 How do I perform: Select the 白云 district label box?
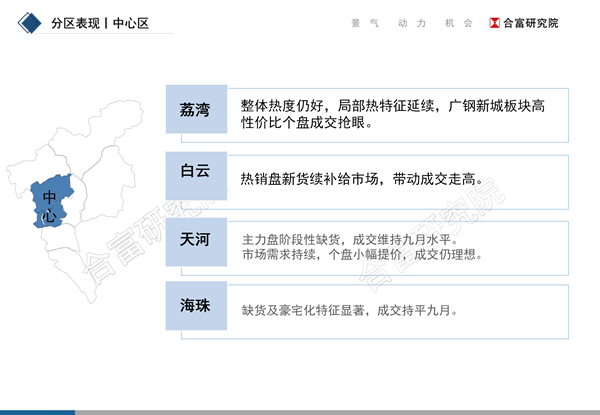[196, 176]
